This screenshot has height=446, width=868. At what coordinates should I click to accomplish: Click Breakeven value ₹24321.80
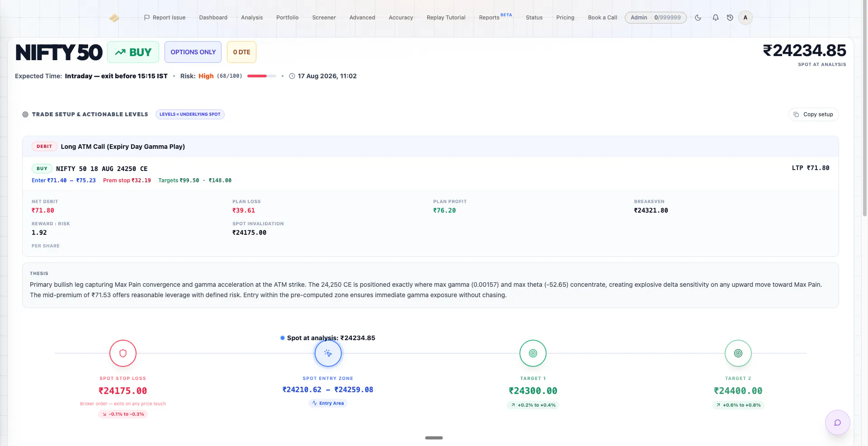pyautogui.click(x=651, y=210)
